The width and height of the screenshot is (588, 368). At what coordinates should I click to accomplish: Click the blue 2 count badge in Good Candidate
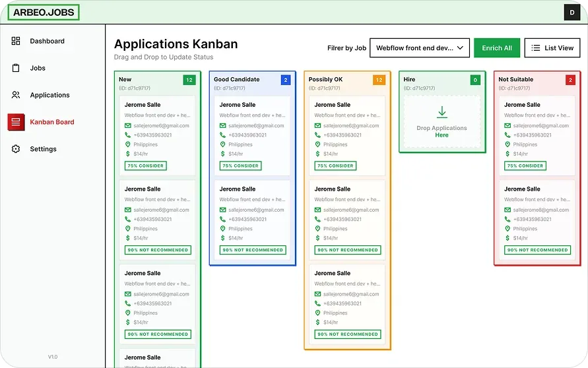286,80
